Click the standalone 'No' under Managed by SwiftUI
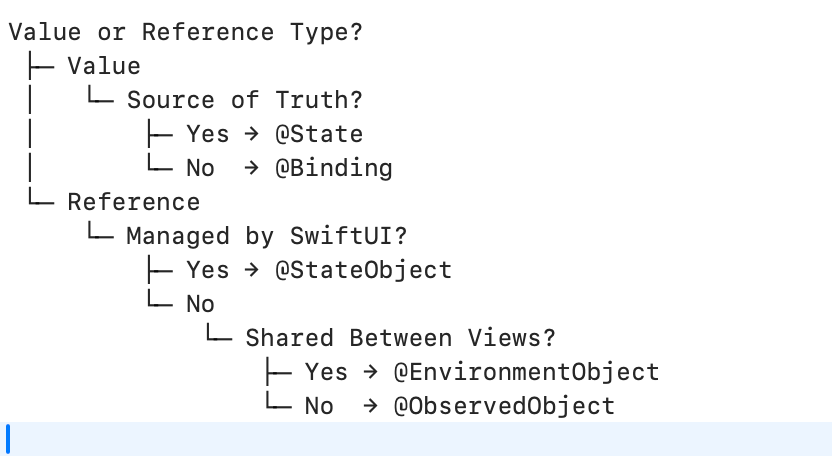 pyautogui.click(x=200, y=304)
